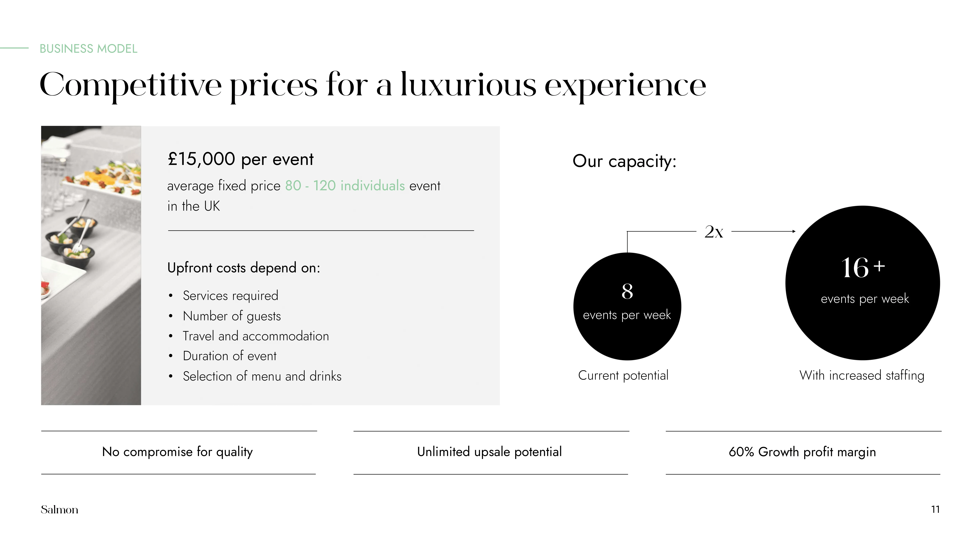Screen dimensions: 980x551
Task: Click the catering food photo
Action: pyautogui.click(x=91, y=265)
